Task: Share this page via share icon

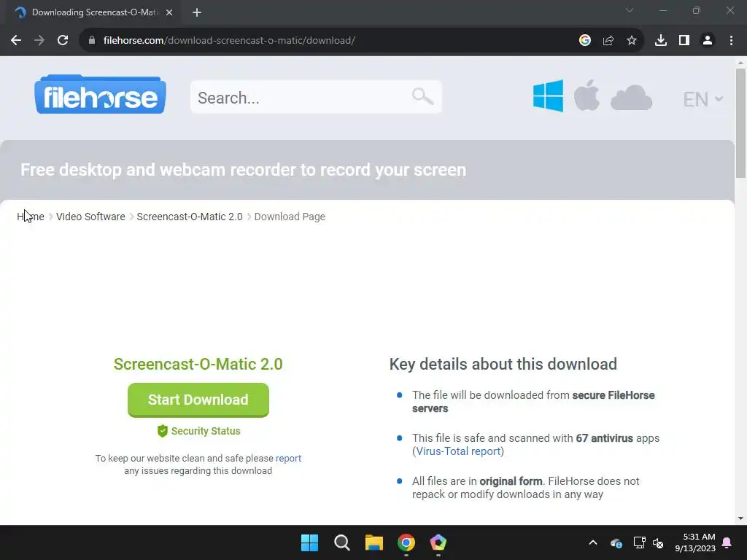Action: 608,41
